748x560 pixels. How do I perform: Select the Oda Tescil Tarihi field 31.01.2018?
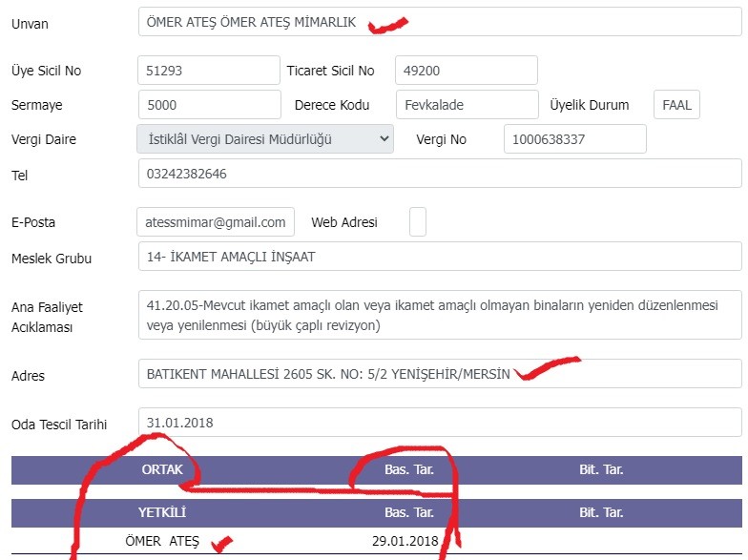pos(440,422)
